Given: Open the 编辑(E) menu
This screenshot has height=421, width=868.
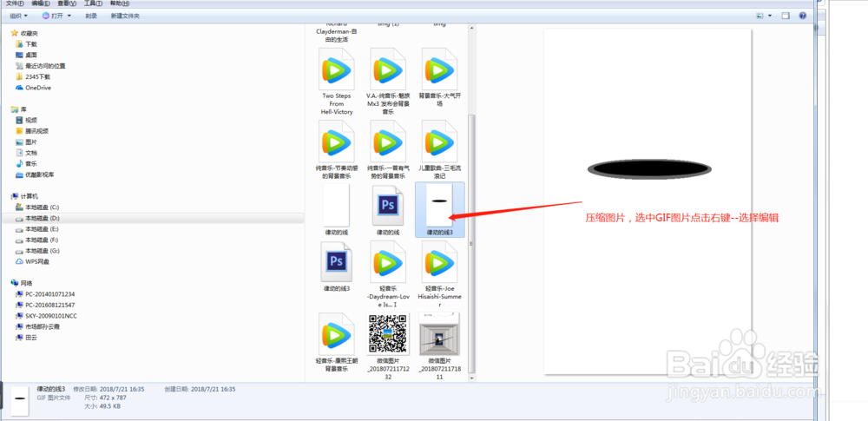Looking at the screenshot, I should (41, 3).
